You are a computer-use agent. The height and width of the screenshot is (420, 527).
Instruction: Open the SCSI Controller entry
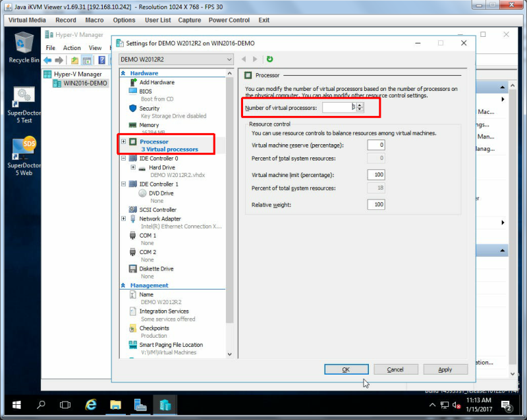pos(157,209)
